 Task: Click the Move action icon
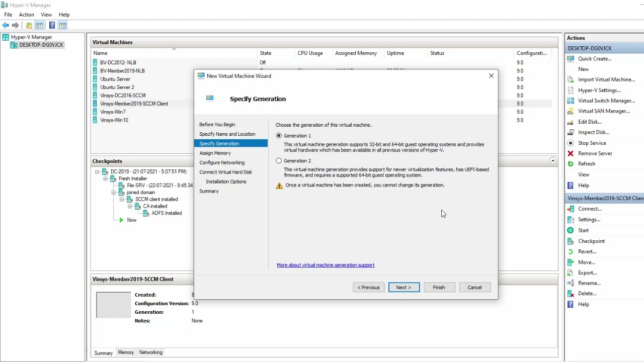571,262
